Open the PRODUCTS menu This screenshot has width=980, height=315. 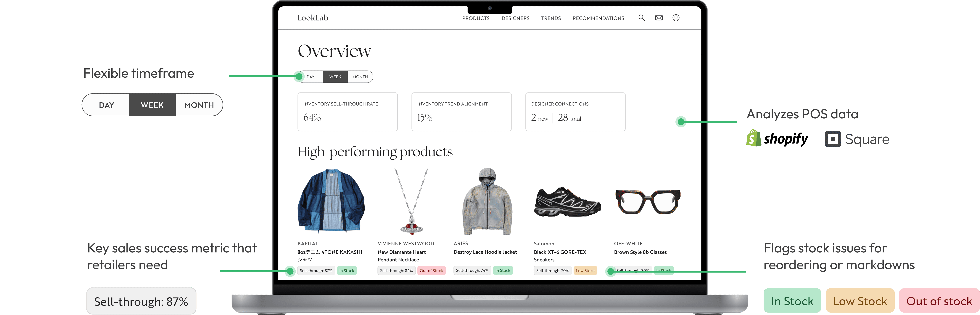pos(476,18)
